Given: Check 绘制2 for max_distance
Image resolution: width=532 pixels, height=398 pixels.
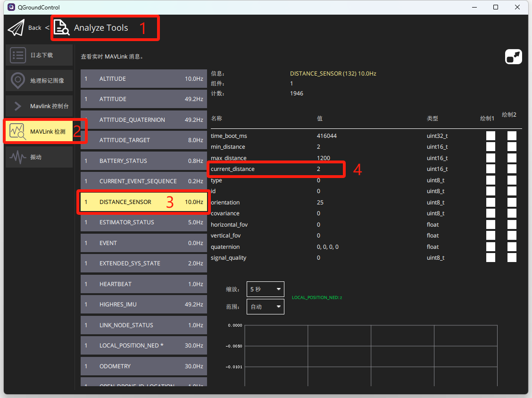Looking at the screenshot, I should 512,158.
